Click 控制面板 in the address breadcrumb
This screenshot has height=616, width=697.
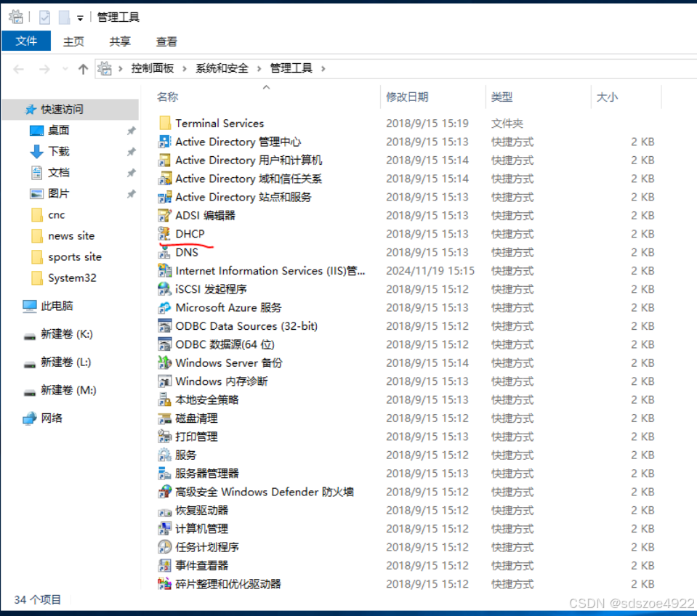(x=153, y=68)
